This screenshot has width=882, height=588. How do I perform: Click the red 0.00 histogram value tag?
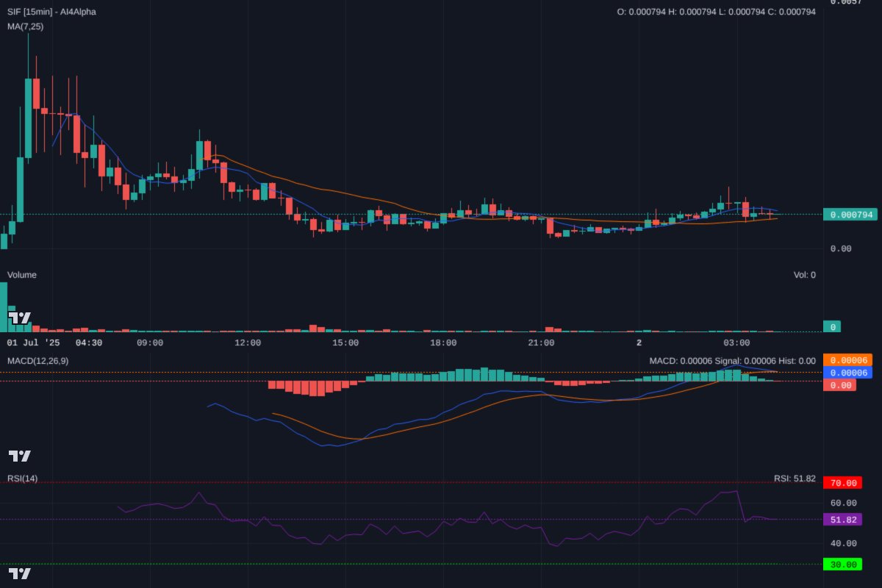[840, 385]
